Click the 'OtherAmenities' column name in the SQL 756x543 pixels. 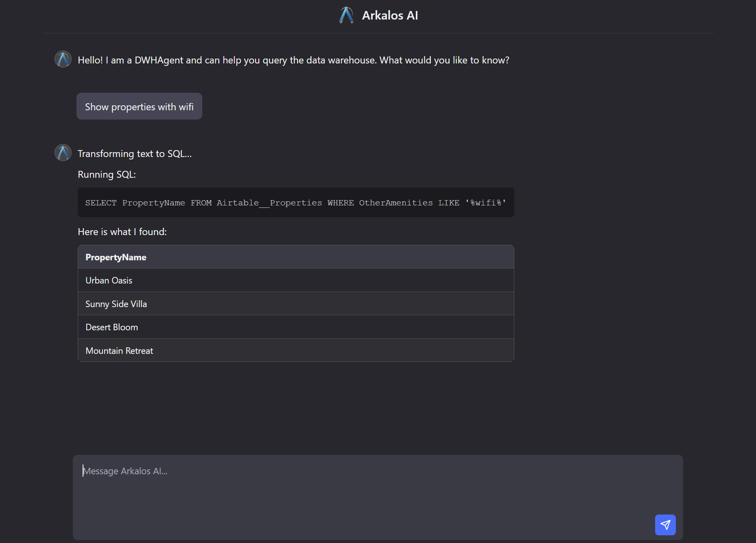395,203
